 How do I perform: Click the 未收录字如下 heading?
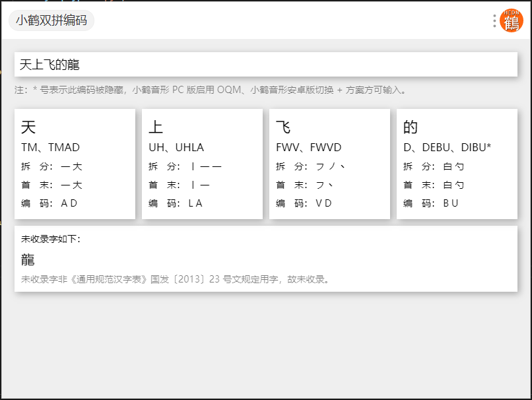(x=51, y=239)
